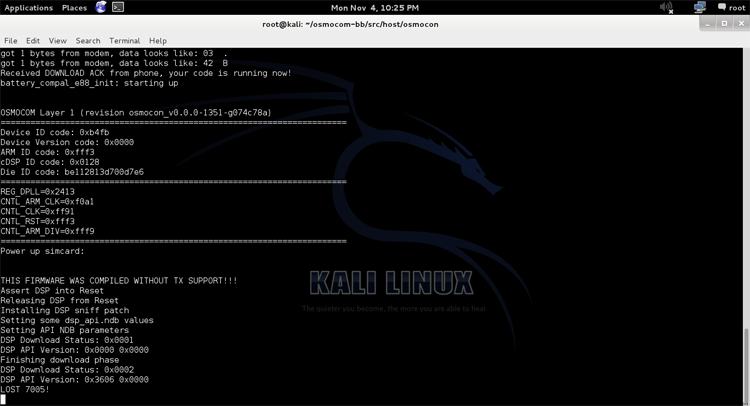Click 'DSP API Version: 0x3606 0x0000' line
750x406 pixels.
click(75, 380)
